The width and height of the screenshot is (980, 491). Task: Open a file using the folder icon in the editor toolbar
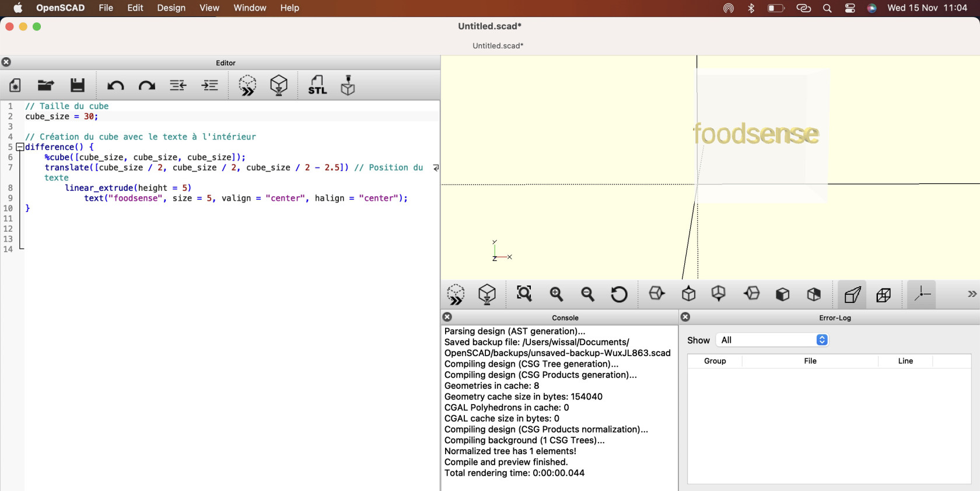(45, 85)
